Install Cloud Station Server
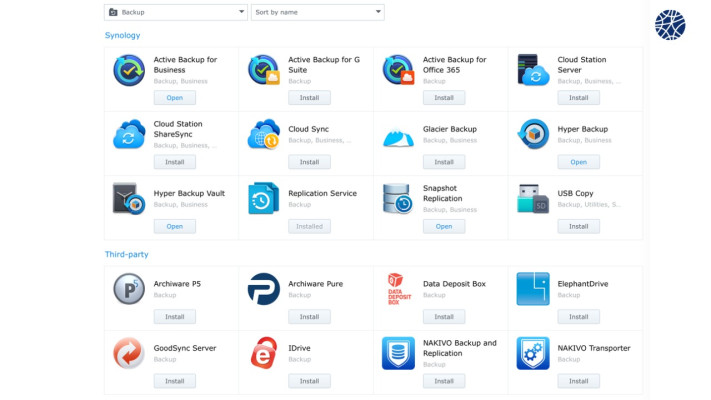The image size is (711, 400). 579,98
